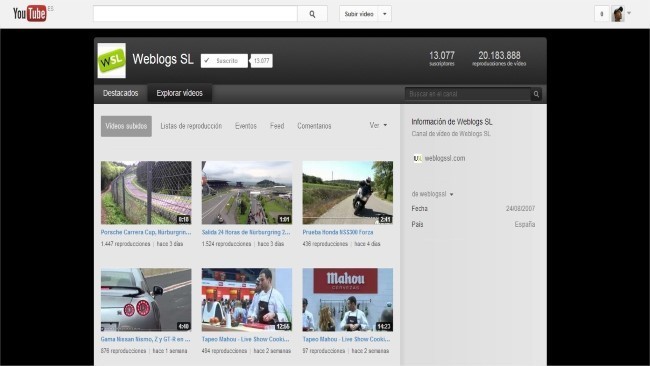
Task: Expand the account menu arrow beside avatar
Action: click(629, 13)
